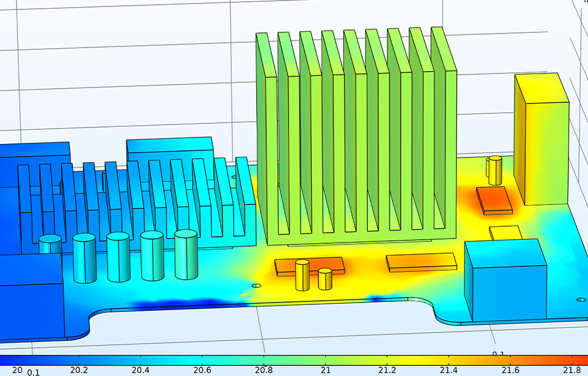
Task: Select the large dark blue block at front left
Action: click(32, 298)
